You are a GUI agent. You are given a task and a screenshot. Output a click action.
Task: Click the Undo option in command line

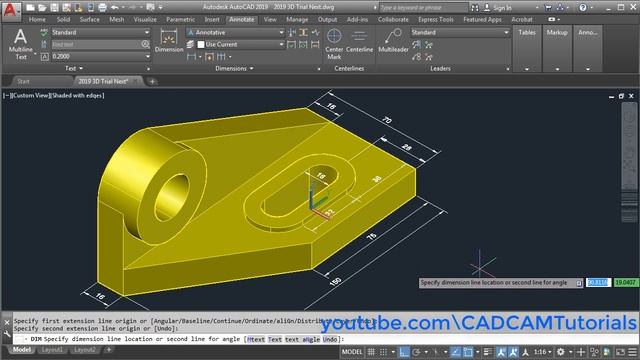pos(330,339)
